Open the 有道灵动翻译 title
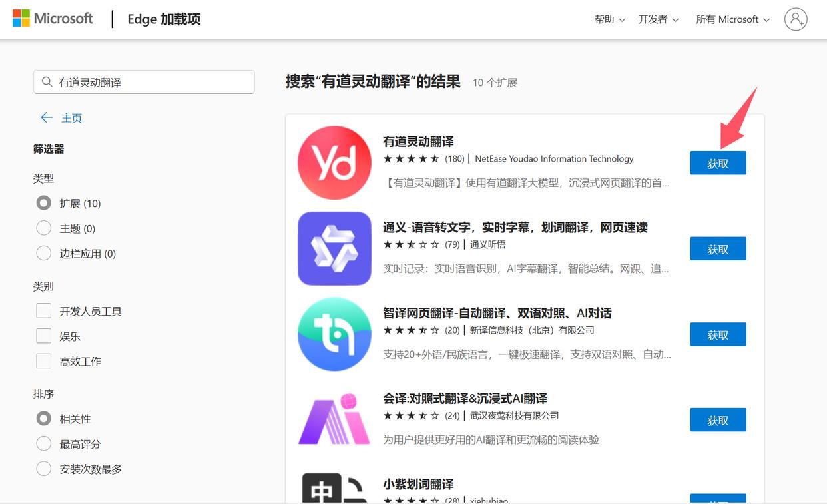The width and height of the screenshot is (827, 504). [x=418, y=142]
